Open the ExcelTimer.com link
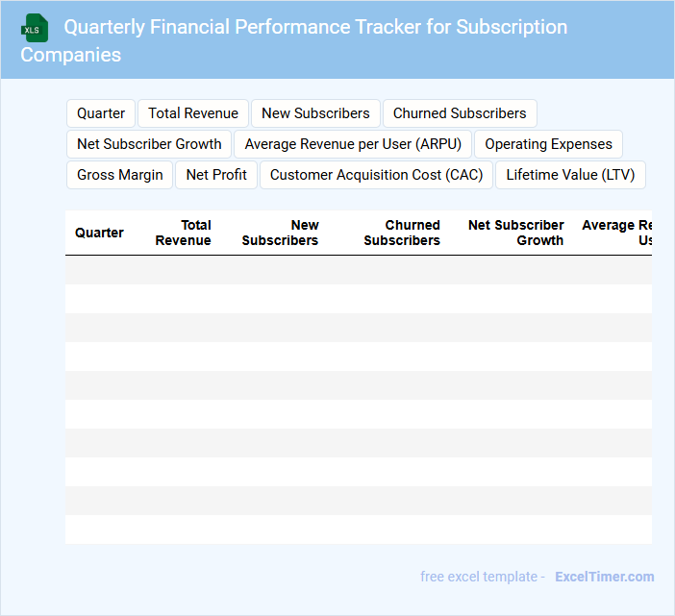This screenshot has height=616, width=675. coord(604,577)
